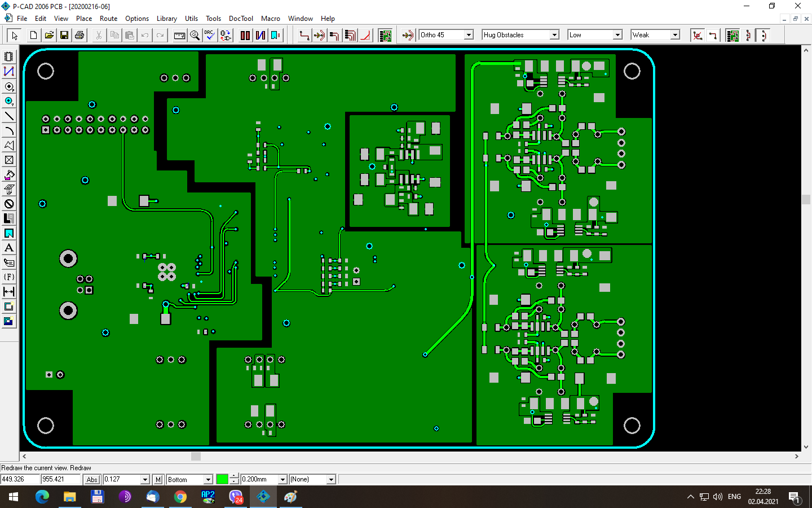
Task: Open the Hug Obstacles dropdown
Action: [554, 35]
